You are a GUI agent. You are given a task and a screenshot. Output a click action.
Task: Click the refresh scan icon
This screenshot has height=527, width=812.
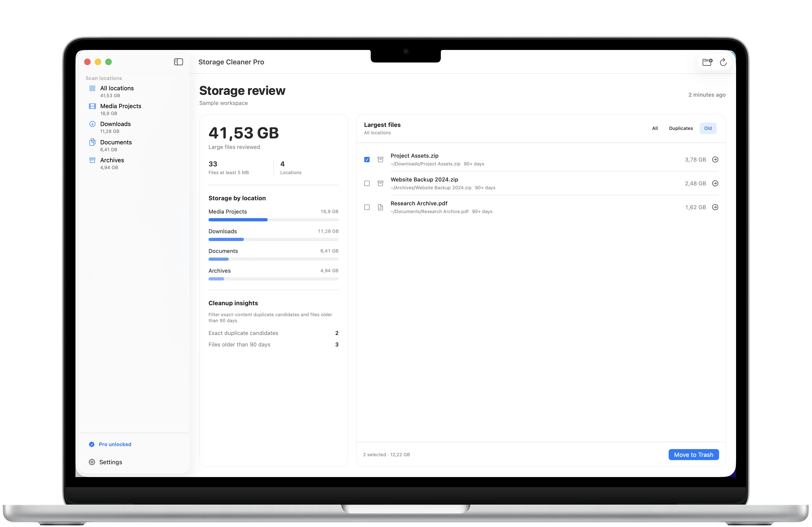(723, 62)
